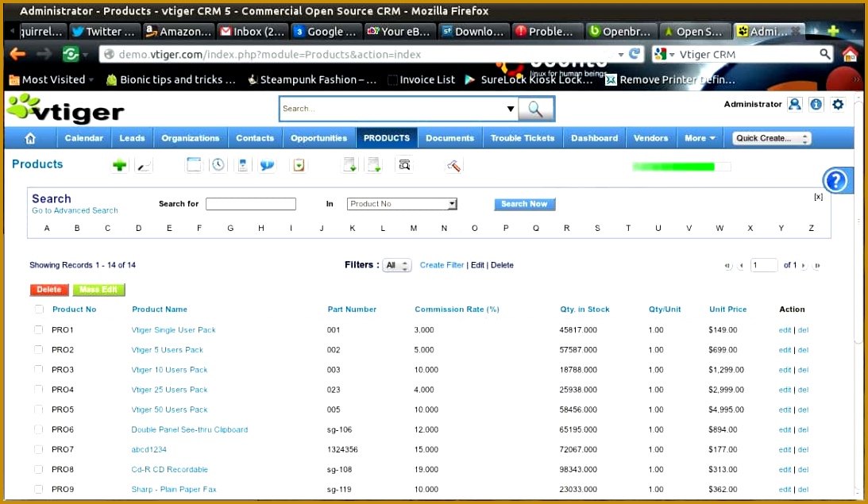Open the Calendar tab

pos(83,138)
